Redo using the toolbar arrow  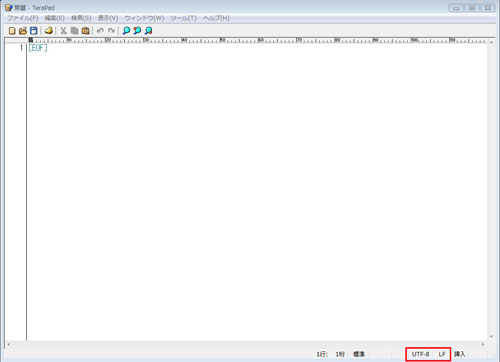coord(111,31)
